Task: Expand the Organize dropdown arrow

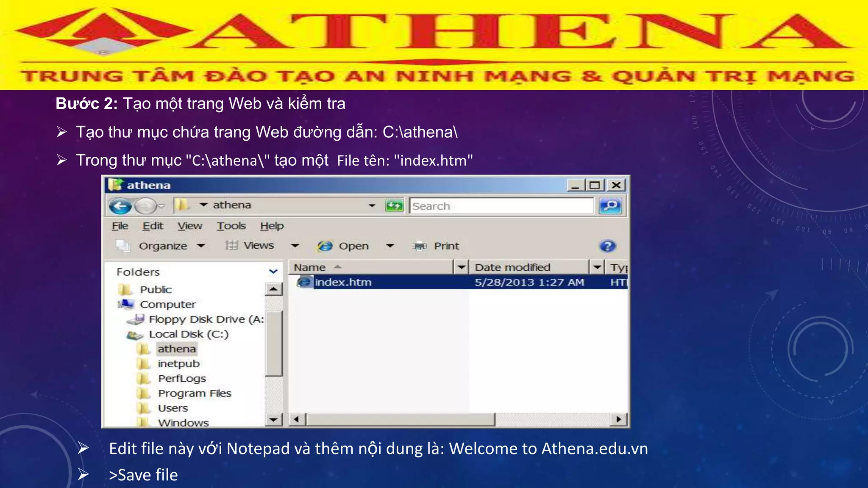Action: [201, 246]
